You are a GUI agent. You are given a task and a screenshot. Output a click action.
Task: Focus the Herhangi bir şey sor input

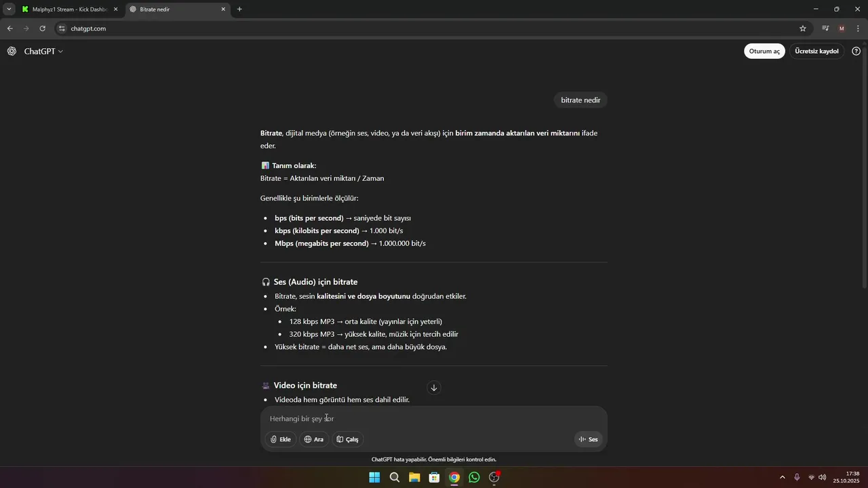(x=434, y=419)
